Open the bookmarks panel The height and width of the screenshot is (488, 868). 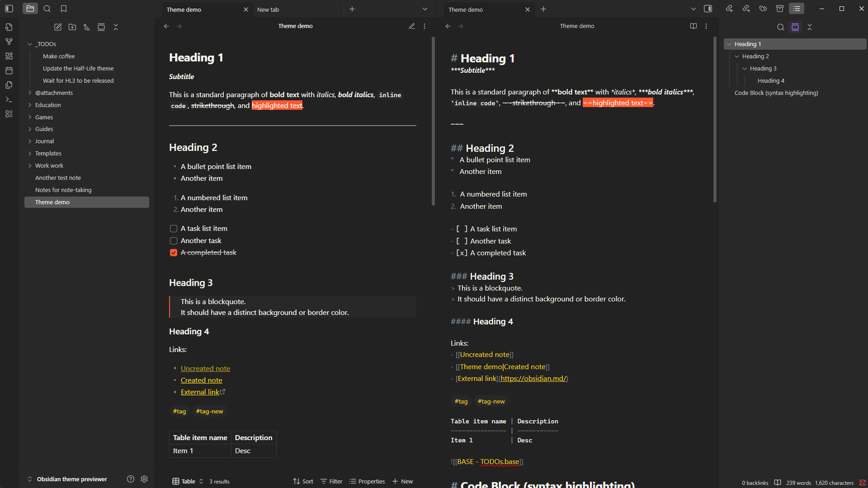(64, 9)
